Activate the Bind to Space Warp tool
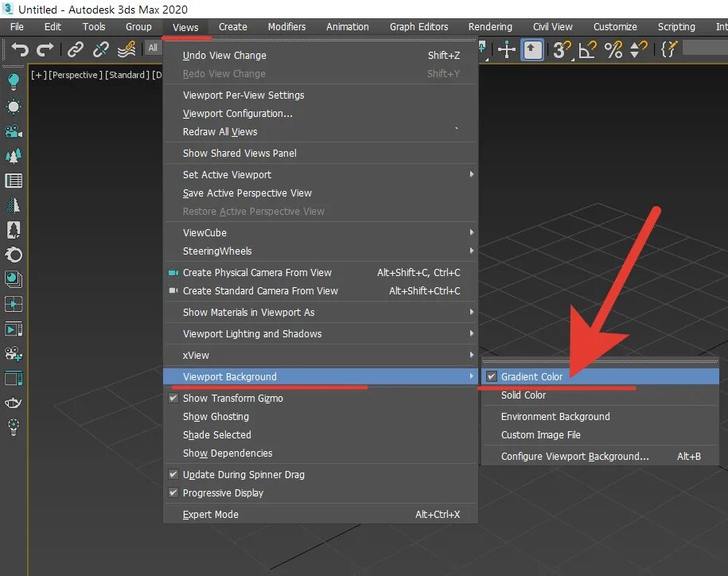728x576 pixels. click(x=127, y=49)
